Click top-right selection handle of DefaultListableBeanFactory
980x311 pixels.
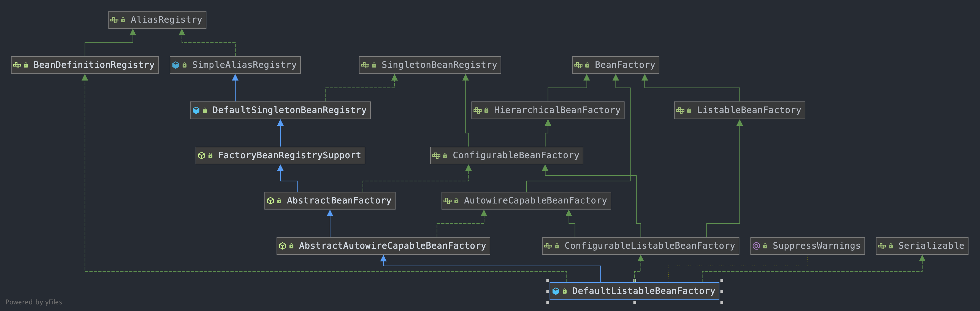(x=722, y=280)
